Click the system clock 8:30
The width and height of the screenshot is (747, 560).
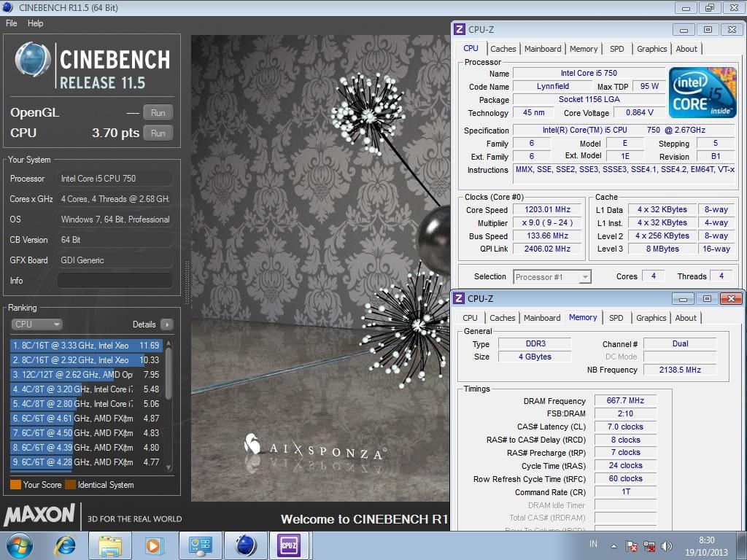(706, 540)
